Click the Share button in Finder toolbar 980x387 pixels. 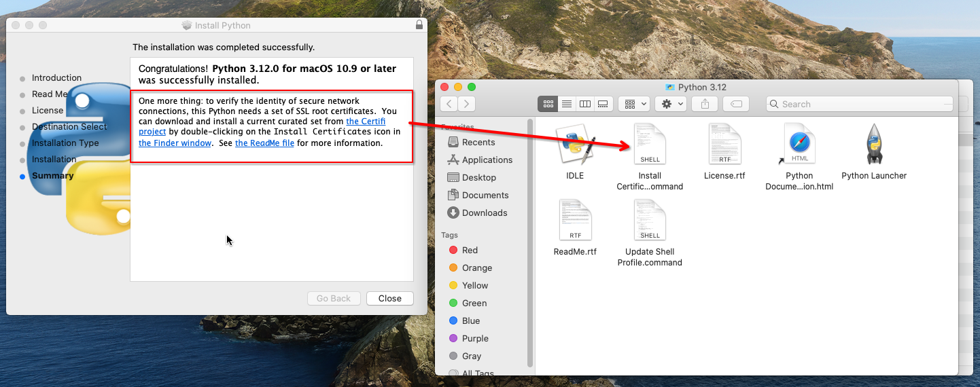coord(705,104)
